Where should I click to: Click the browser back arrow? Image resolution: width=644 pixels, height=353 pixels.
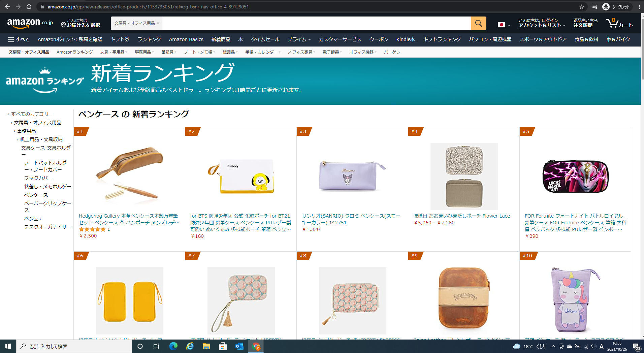[x=7, y=7]
